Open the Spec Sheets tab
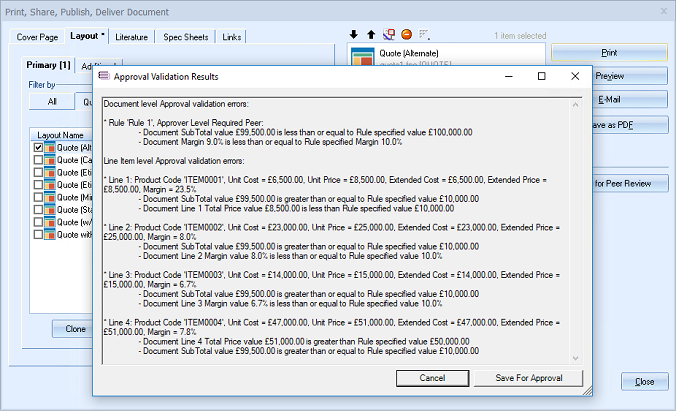This screenshot has width=676, height=411. 186,37
